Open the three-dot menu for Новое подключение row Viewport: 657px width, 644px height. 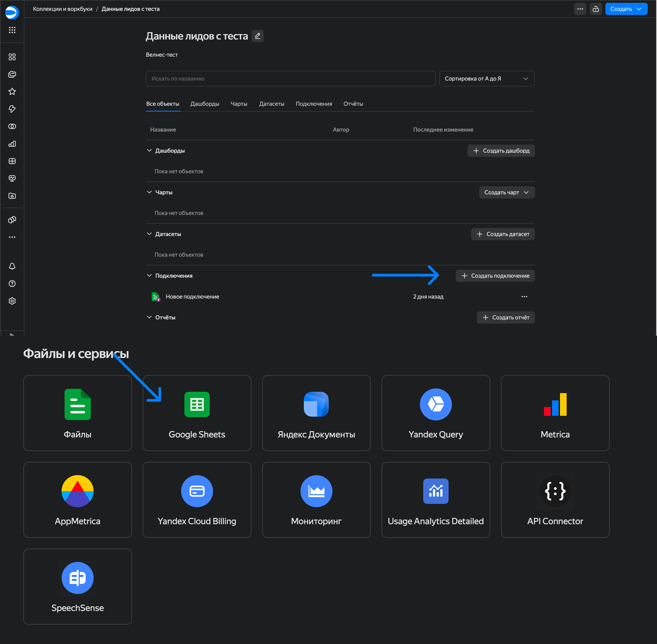[x=524, y=297]
